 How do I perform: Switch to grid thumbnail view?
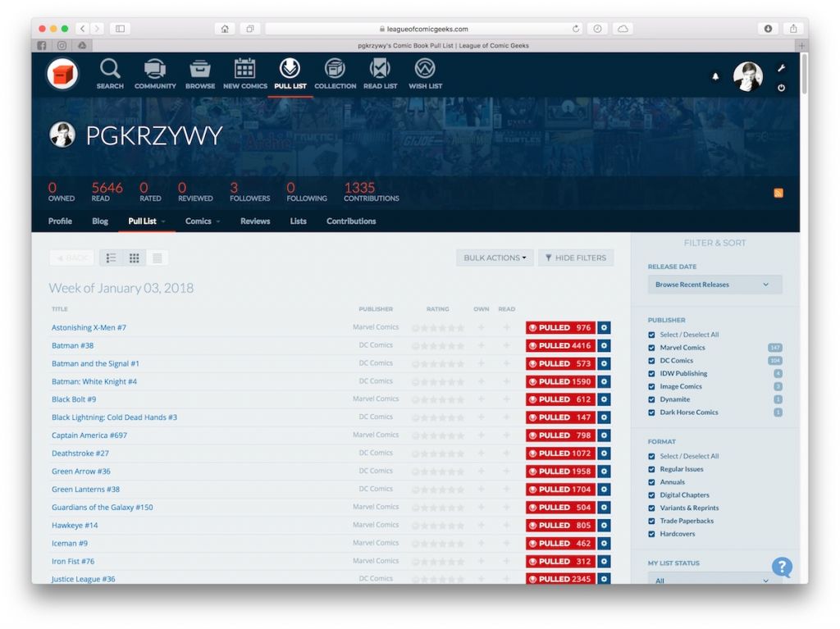pos(134,258)
